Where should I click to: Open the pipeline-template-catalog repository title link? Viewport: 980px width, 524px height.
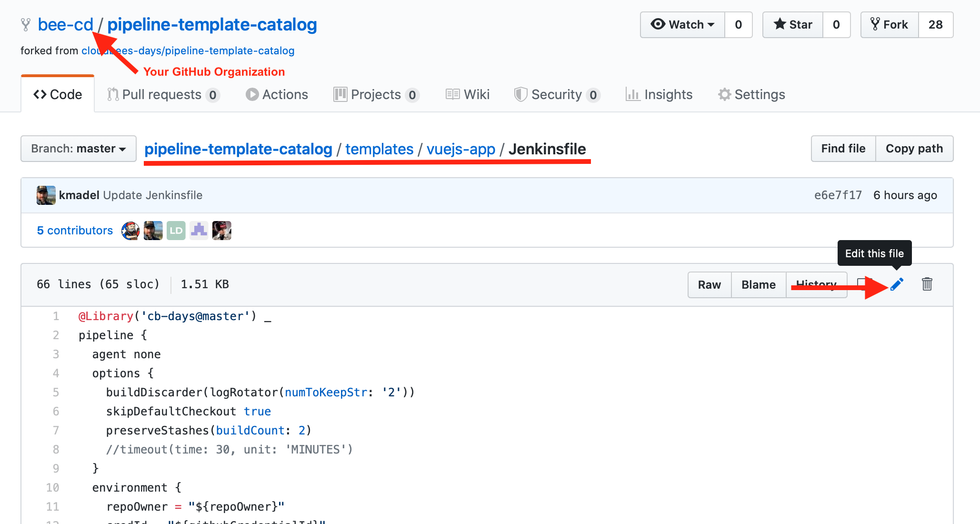click(x=212, y=24)
